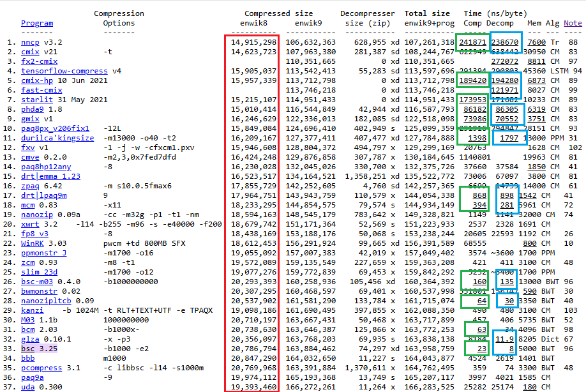Viewport: 586px width, 392px height.
Task: Open the bsc-m03 link
Action: point(37,282)
